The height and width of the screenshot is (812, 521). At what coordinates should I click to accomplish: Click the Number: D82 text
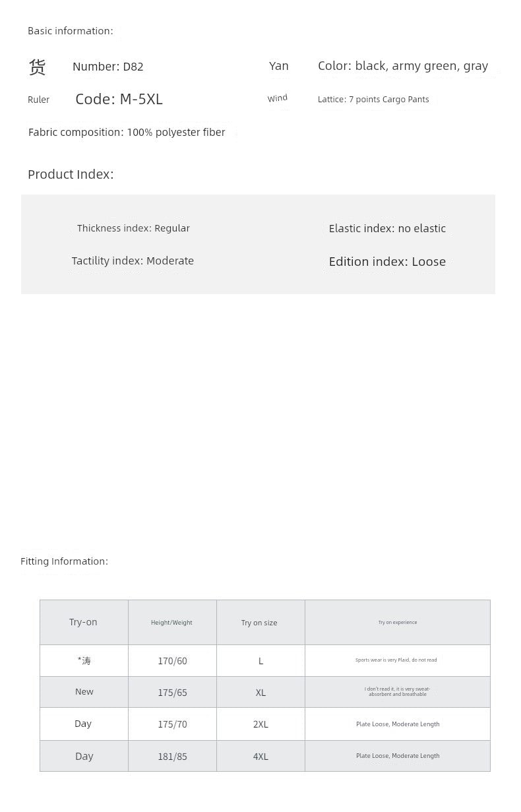point(107,67)
